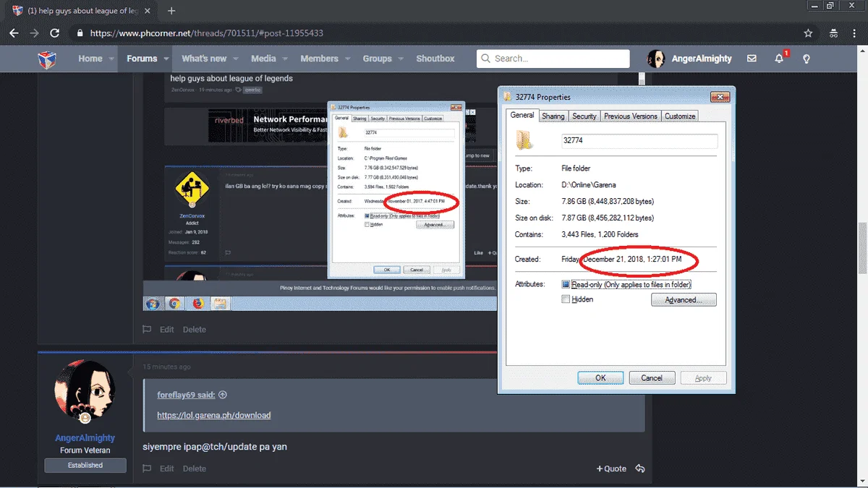The image size is (868, 488).
Task: Expand the dropdown arrow next to Home
Action: [x=111, y=59]
